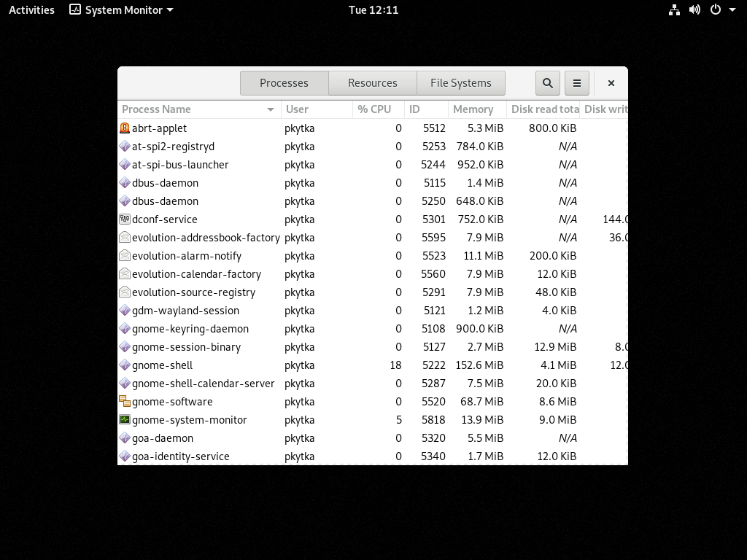Click the gnome-shell-calendar-server process icon
The width and height of the screenshot is (747, 560).
pos(124,384)
